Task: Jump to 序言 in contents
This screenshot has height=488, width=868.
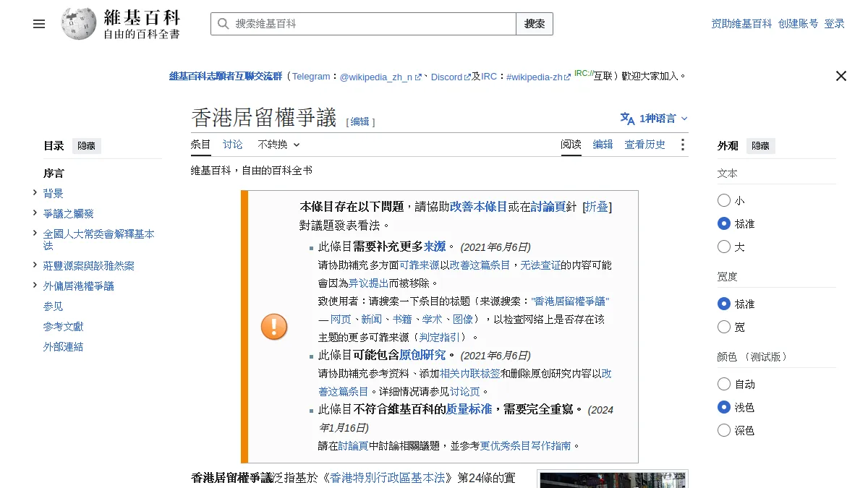Action: (54, 174)
